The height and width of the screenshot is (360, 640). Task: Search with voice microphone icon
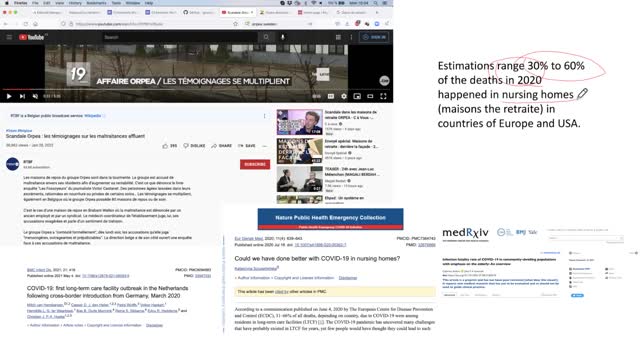[282, 37]
